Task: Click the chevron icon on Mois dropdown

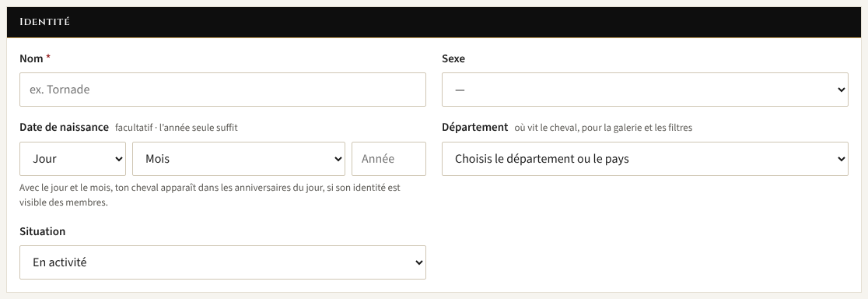Action: coord(338,159)
